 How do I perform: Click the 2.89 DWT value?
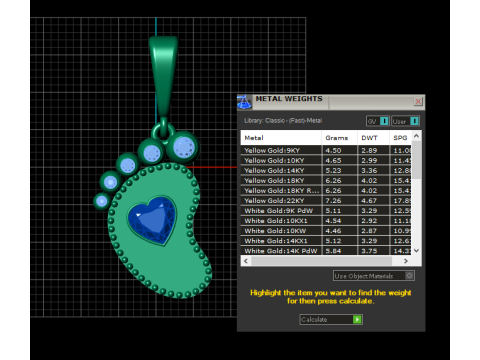click(369, 150)
